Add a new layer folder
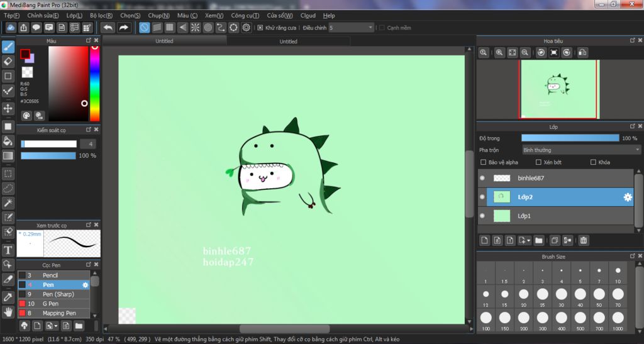The image size is (644, 344). click(x=539, y=241)
